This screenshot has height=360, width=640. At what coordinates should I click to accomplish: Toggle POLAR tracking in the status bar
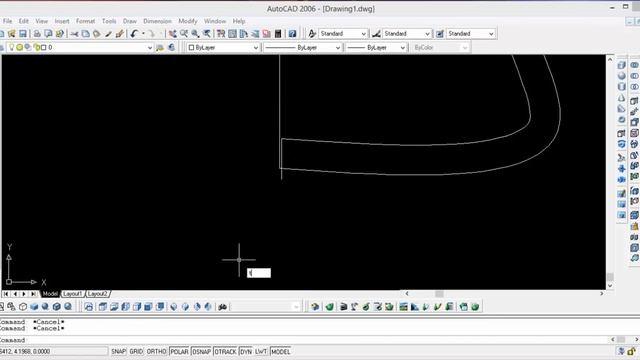pyautogui.click(x=179, y=351)
